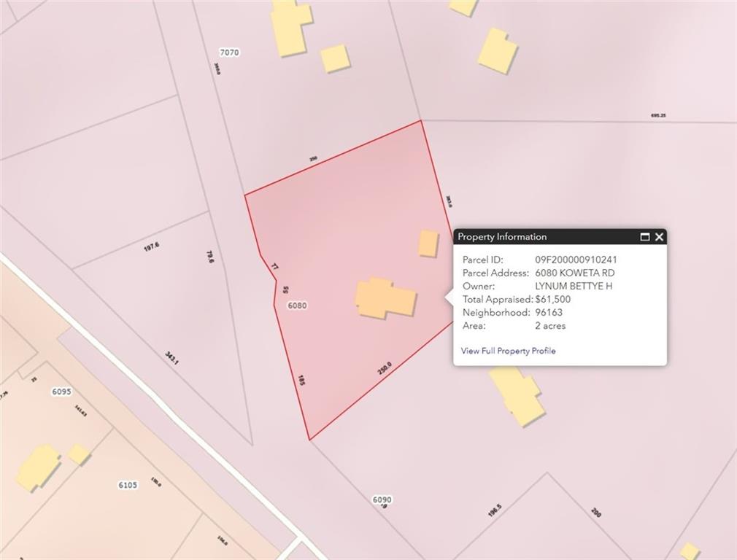Select the 6080 parcel label

click(297, 306)
